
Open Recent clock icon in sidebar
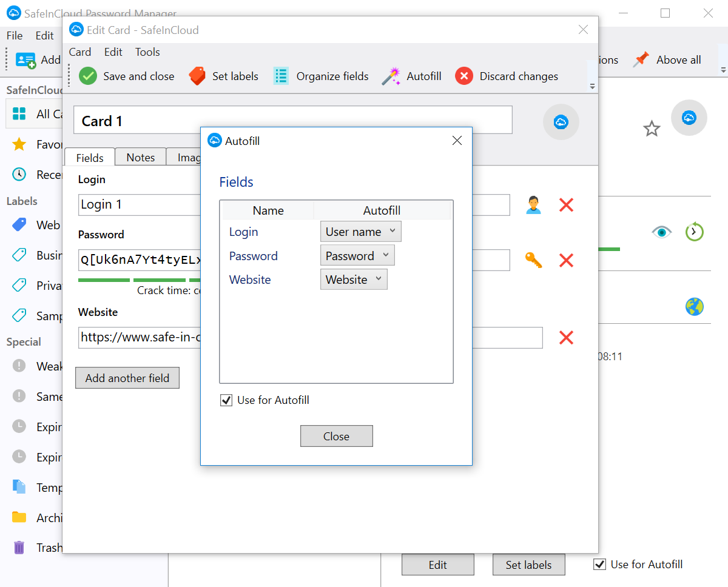pyautogui.click(x=19, y=175)
